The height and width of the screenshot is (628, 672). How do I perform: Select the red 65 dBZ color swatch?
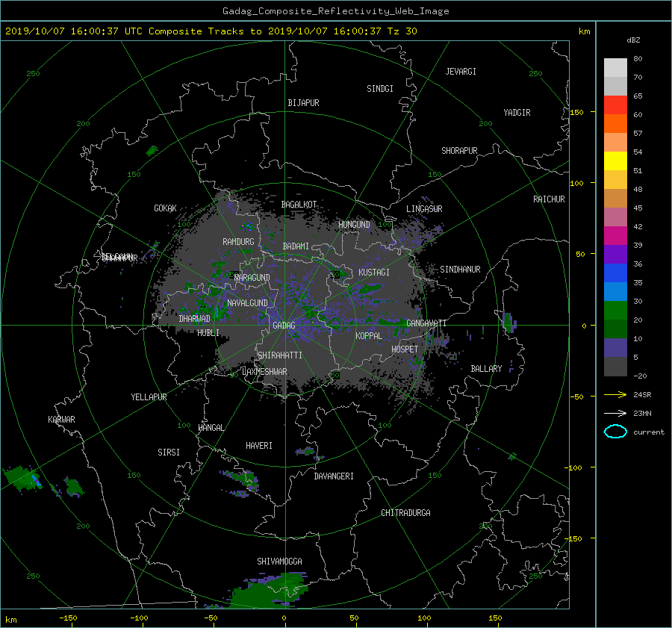tap(615, 105)
